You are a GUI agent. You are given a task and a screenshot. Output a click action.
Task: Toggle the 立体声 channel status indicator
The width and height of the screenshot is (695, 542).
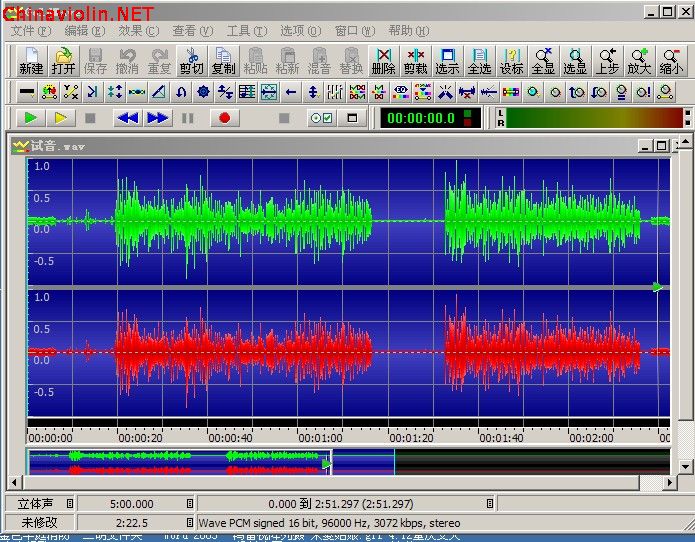click(x=70, y=503)
